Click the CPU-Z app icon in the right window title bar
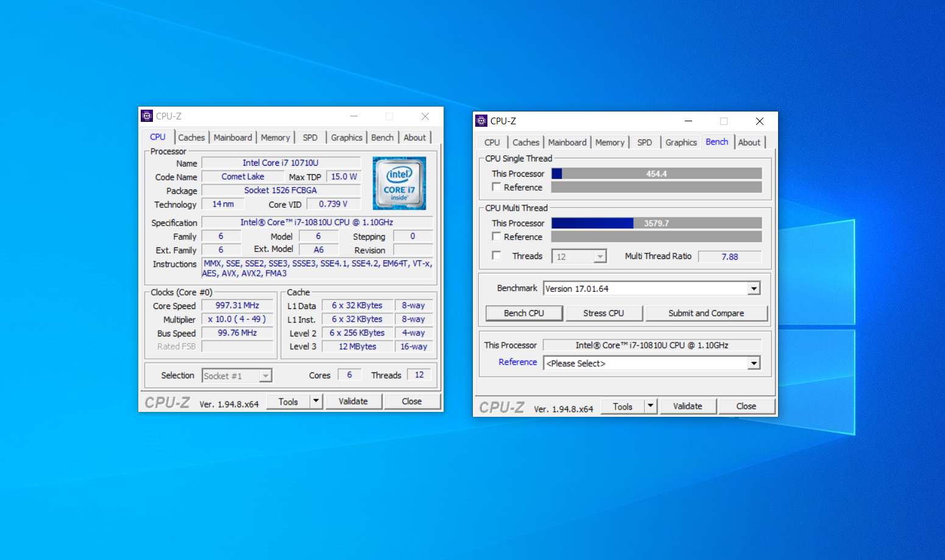This screenshot has width=945, height=560. 481,121
